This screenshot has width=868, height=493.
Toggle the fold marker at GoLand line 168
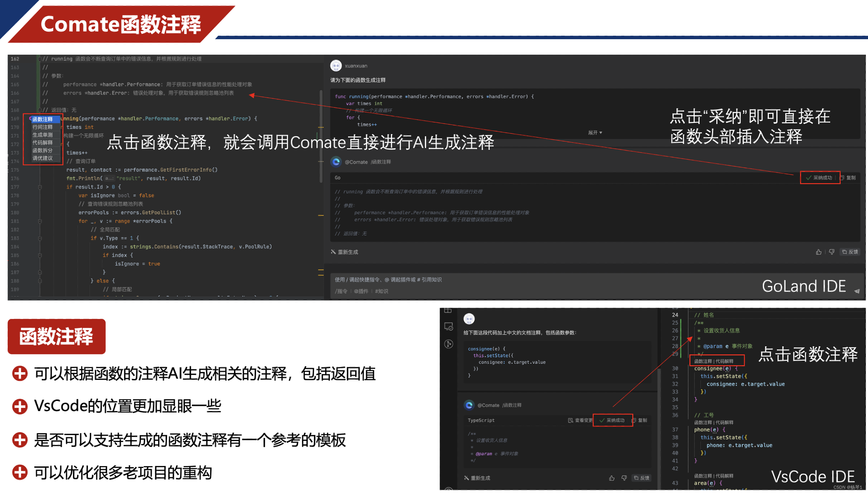(x=40, y=110)
